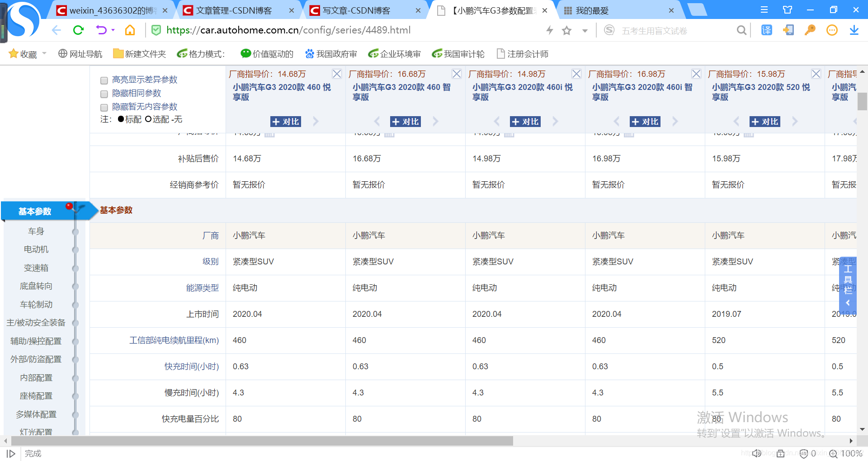
Task: Expand the 收藏 favorites dropdown arrow
Action: 44,53
